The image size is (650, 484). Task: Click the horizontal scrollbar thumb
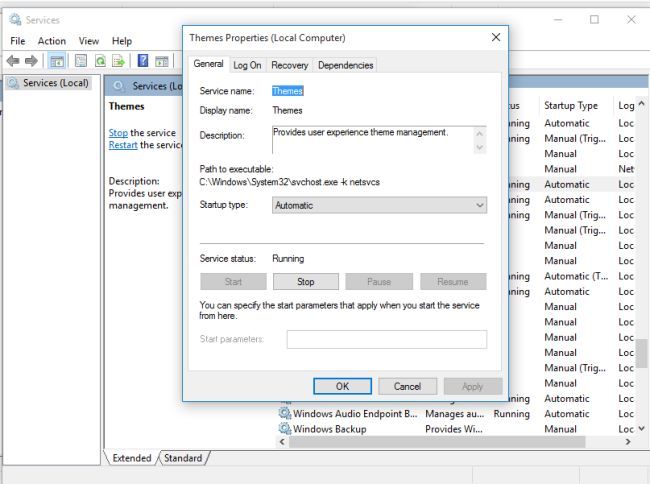tap(437, 442)
